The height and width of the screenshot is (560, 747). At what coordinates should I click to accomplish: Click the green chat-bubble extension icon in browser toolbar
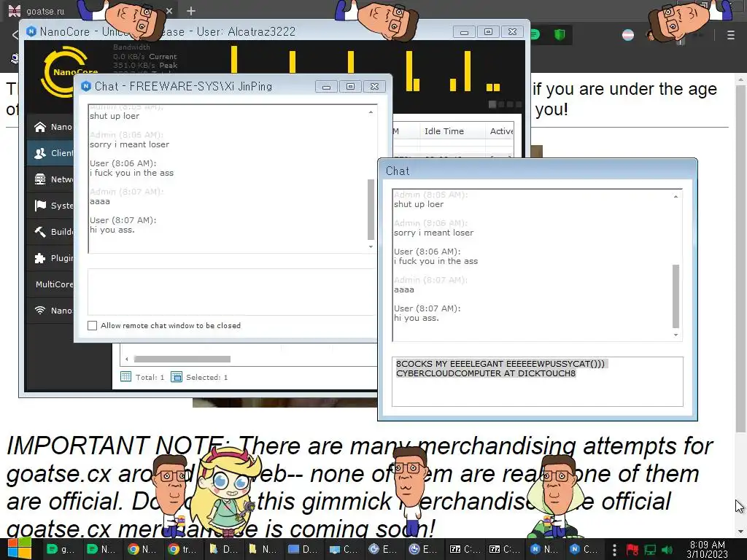(535, 34)
